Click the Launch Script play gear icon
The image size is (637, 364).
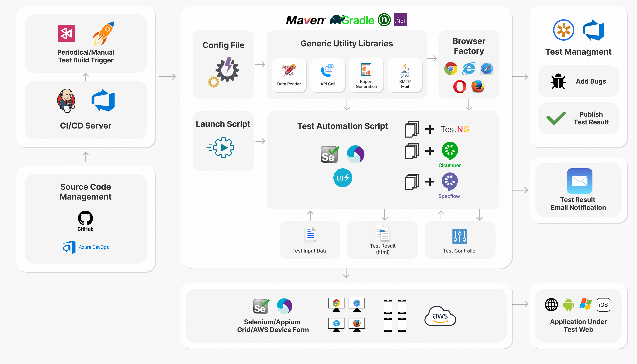[x=220, y=147]
